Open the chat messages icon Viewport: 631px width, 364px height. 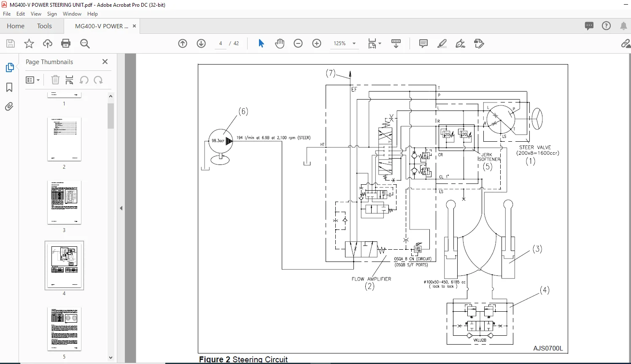tap(589, 26)
